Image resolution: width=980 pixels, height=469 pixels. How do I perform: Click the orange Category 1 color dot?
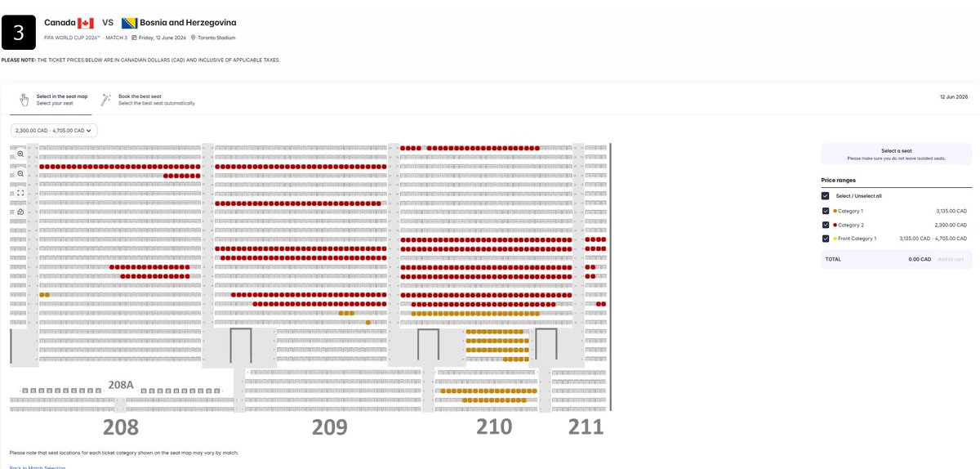coord(835,211)
